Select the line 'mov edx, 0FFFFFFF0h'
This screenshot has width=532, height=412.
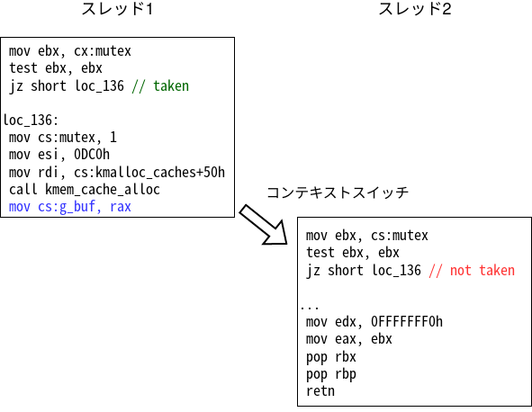point(374,321)
